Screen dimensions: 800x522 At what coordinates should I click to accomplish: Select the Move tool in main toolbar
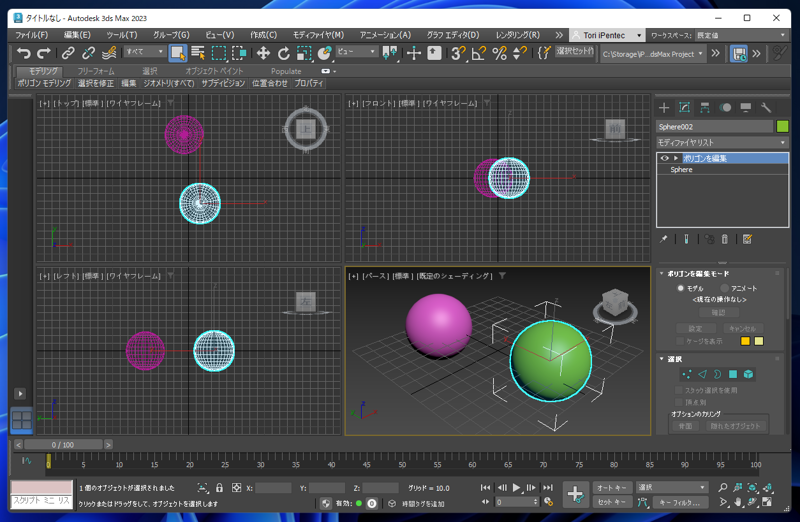point(263,53)
